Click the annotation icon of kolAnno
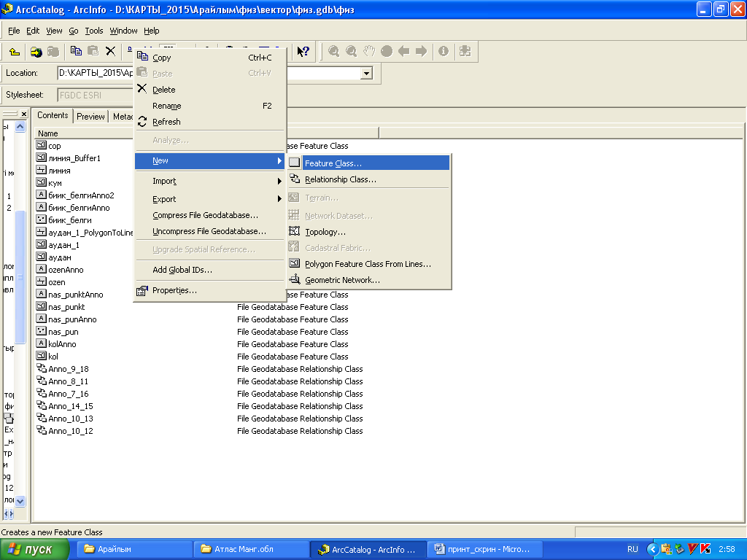This screenshot has height=560, width=747. click(x=41, y=343)
